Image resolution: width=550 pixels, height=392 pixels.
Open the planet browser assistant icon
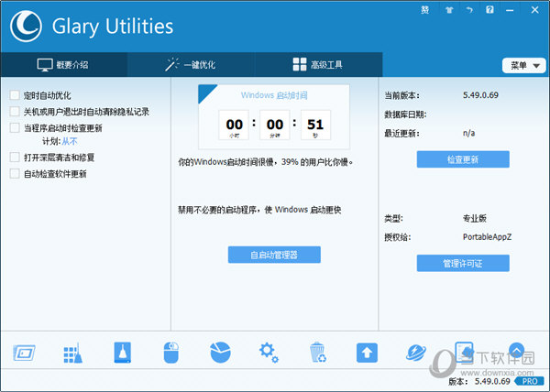coord(416,353)
